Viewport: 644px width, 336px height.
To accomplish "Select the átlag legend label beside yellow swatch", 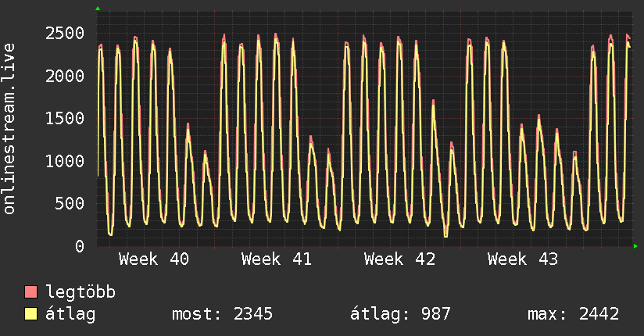I will [70, 314].
